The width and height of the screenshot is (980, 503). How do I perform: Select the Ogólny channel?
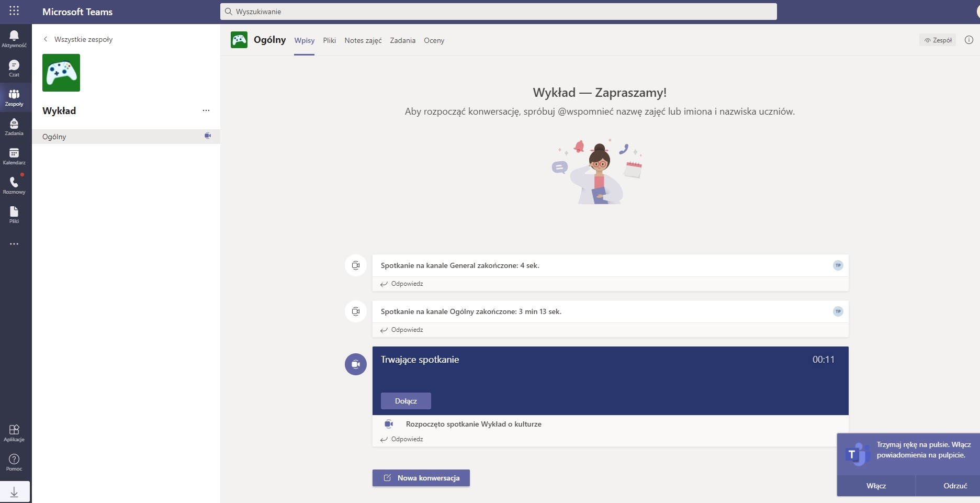click(126, 137)
